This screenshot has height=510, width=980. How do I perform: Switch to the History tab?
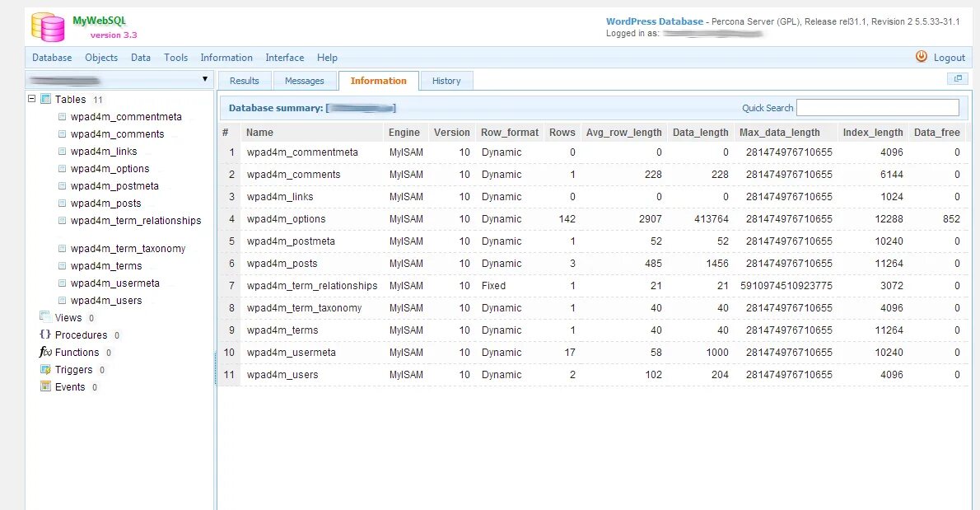tap(446, 80)
